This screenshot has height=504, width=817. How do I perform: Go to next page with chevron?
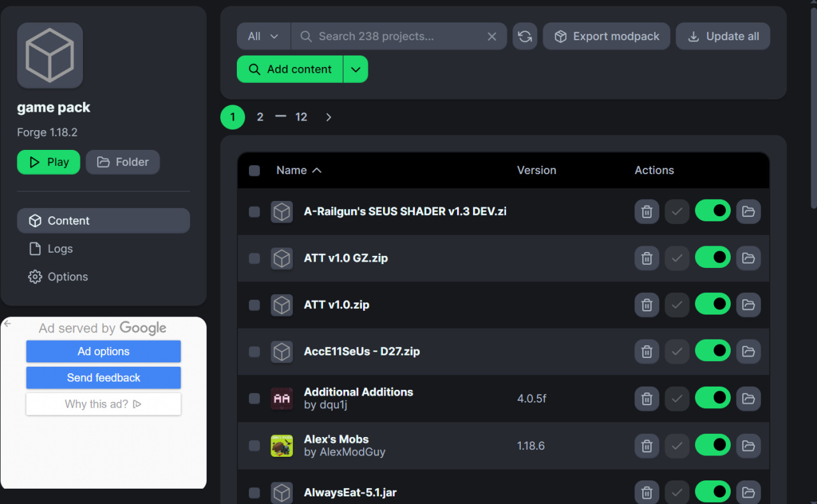(x=328, y=117)
